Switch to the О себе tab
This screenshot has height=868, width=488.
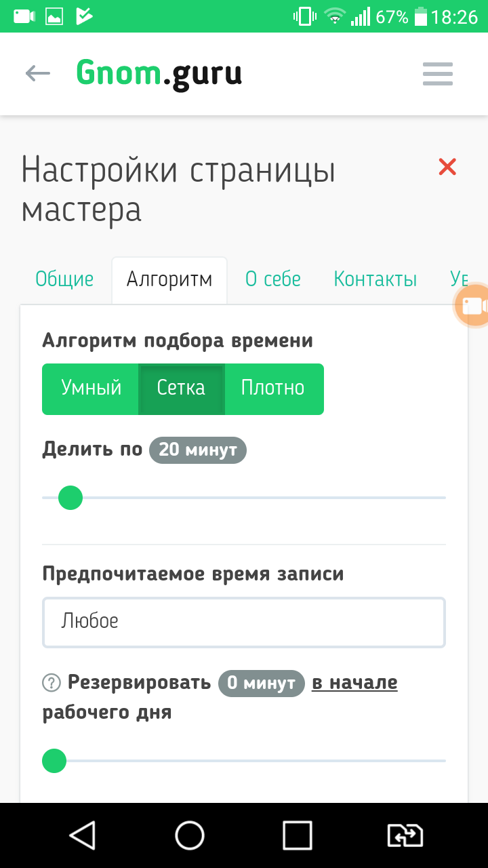[272, 279]
